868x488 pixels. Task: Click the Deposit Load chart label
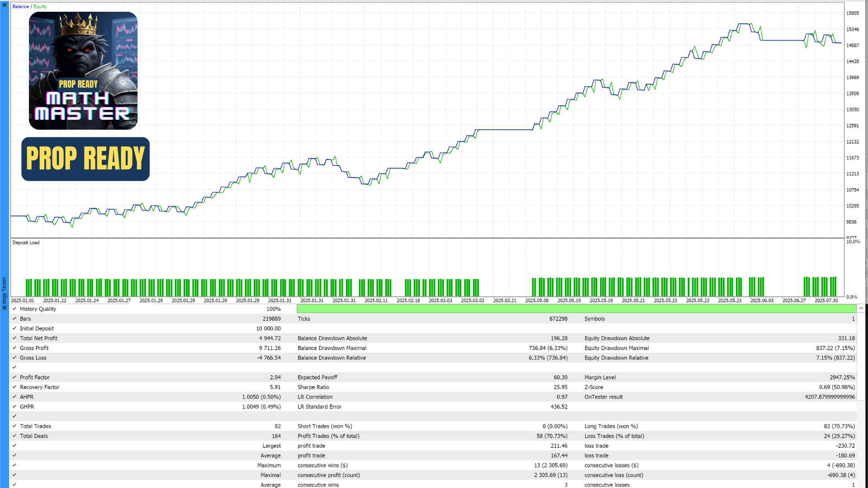pyautogui.click(x=26, y=243)
